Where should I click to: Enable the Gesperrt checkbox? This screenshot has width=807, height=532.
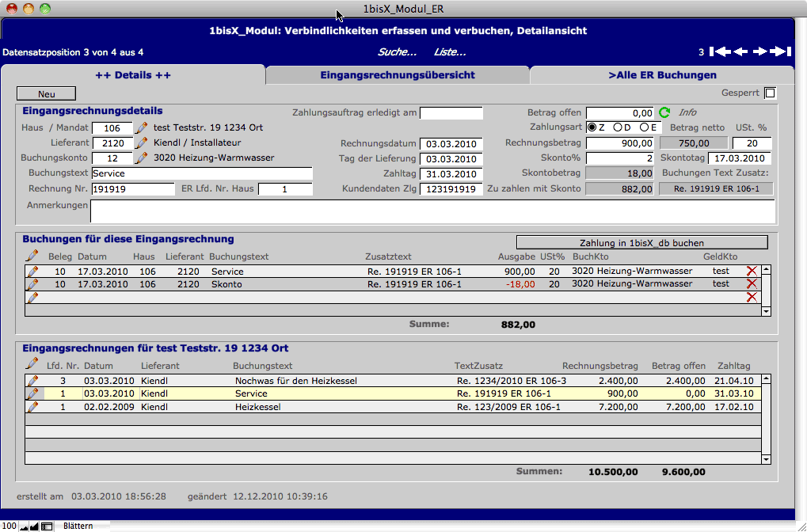770,93
